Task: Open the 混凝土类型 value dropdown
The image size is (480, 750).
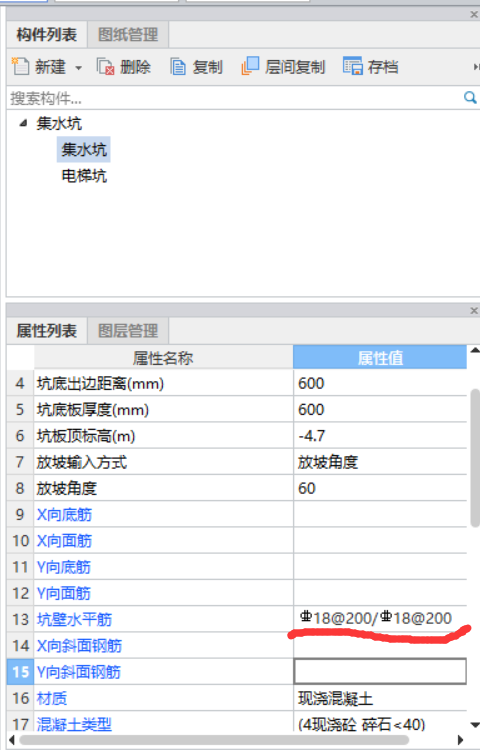Action: coord(380,723)
